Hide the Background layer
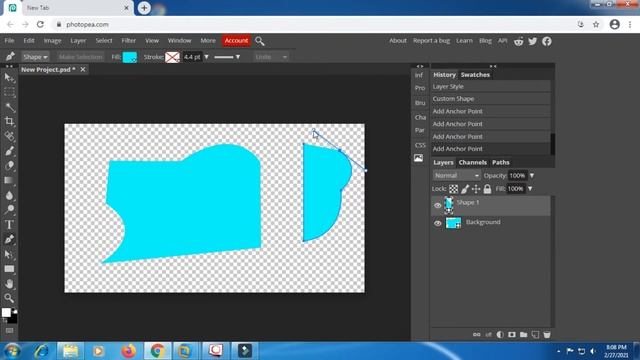Viewport: 640px width, 360px height. [x=438, y=223]
